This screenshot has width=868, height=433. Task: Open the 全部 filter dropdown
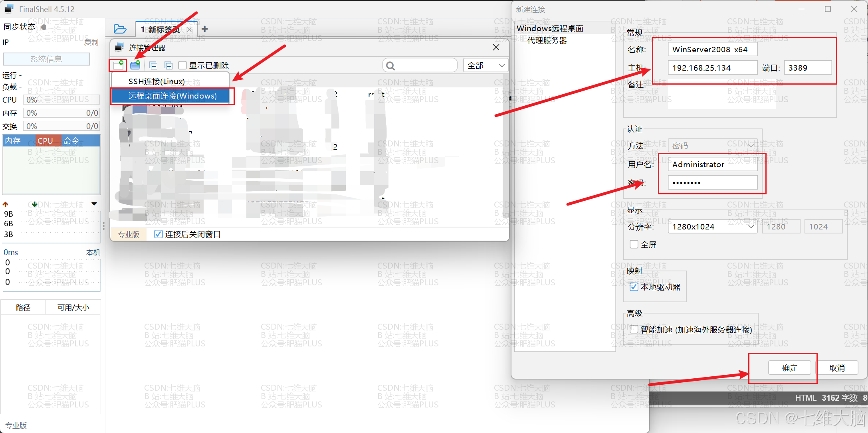tap(486, 65)
